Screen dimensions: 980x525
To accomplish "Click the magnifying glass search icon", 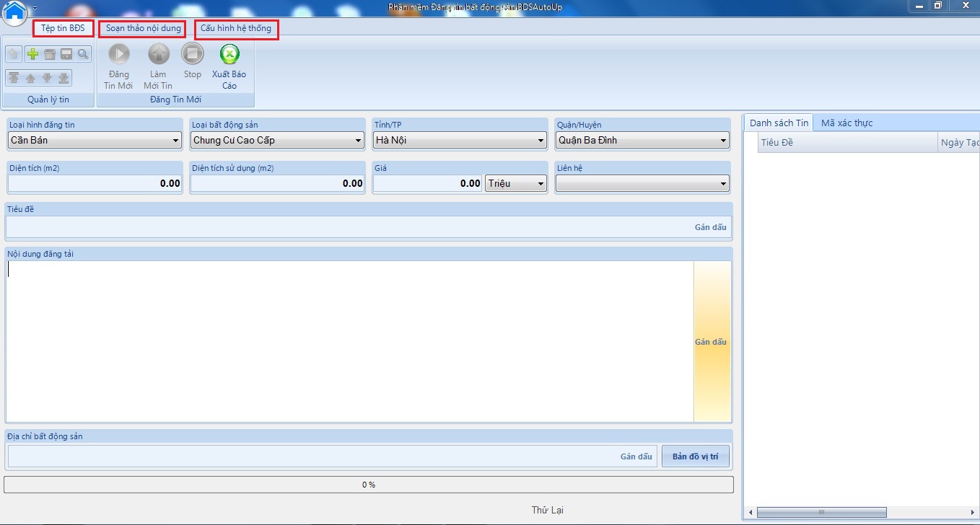I will 83,54.
